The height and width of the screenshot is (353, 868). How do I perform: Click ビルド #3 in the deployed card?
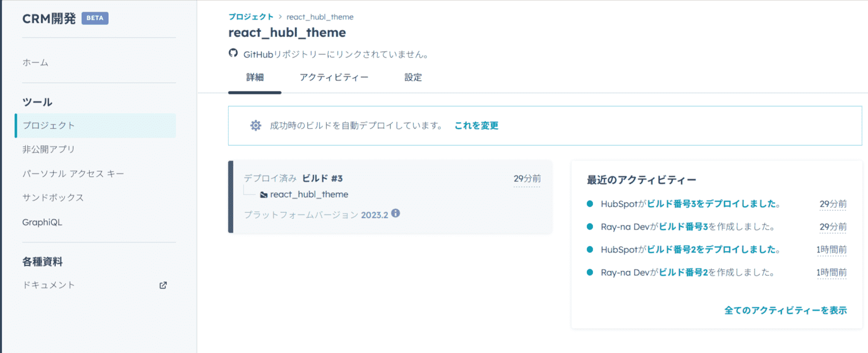323,178
